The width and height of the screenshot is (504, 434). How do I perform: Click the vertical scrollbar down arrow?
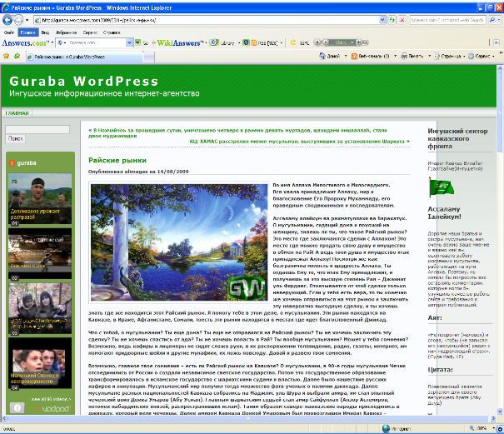pyautogui.click(x=500, y=412)
